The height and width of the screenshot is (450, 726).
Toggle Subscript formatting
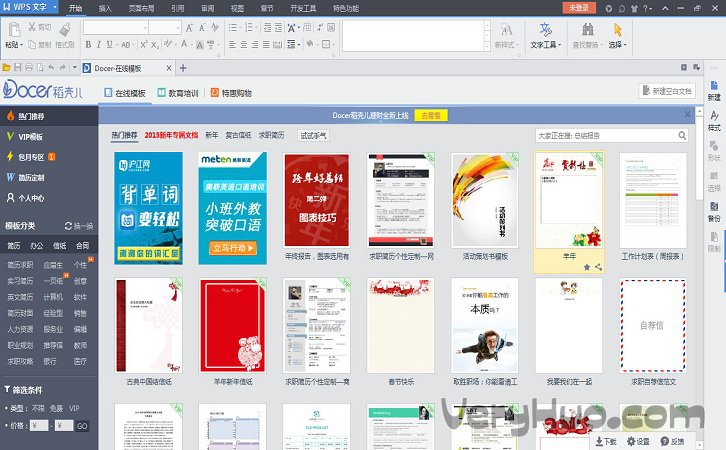(x=155, y=44)
